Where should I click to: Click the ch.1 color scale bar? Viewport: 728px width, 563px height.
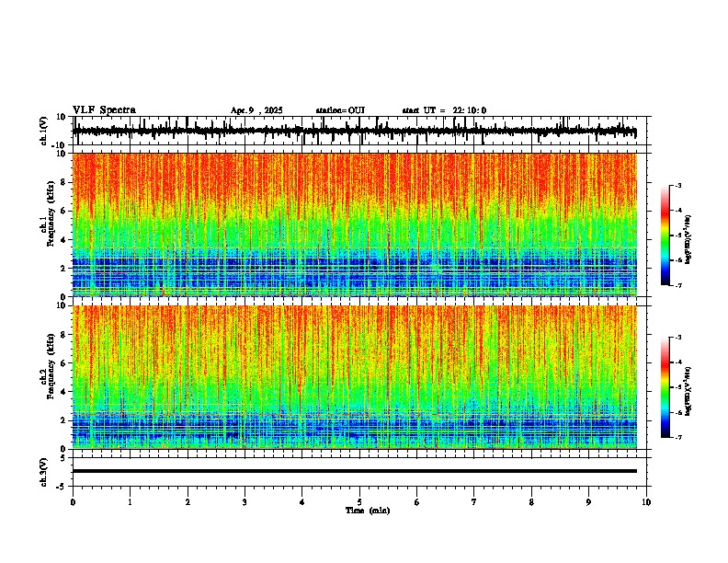pos(665,236)
